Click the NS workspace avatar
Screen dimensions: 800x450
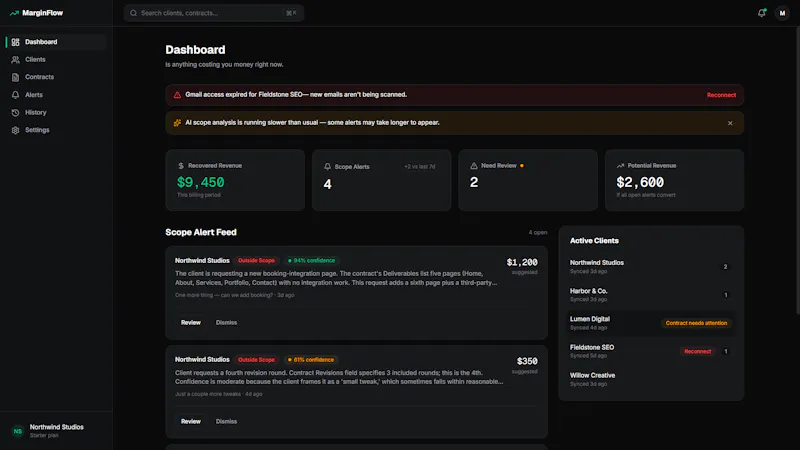(x=18, y=431)
